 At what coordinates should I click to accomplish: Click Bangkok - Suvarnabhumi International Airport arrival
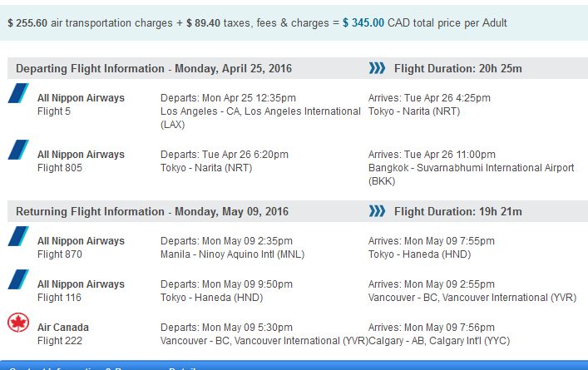[471, 175]
